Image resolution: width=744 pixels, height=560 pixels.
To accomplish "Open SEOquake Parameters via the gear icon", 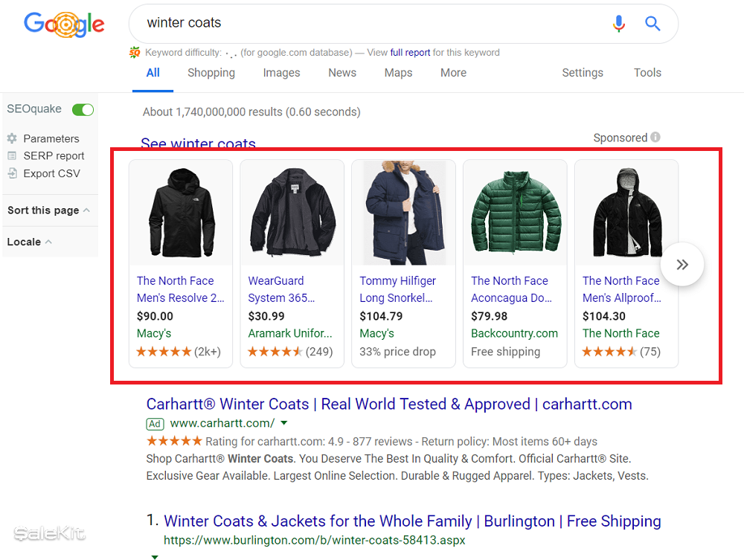I will click(x=13, y=138).
